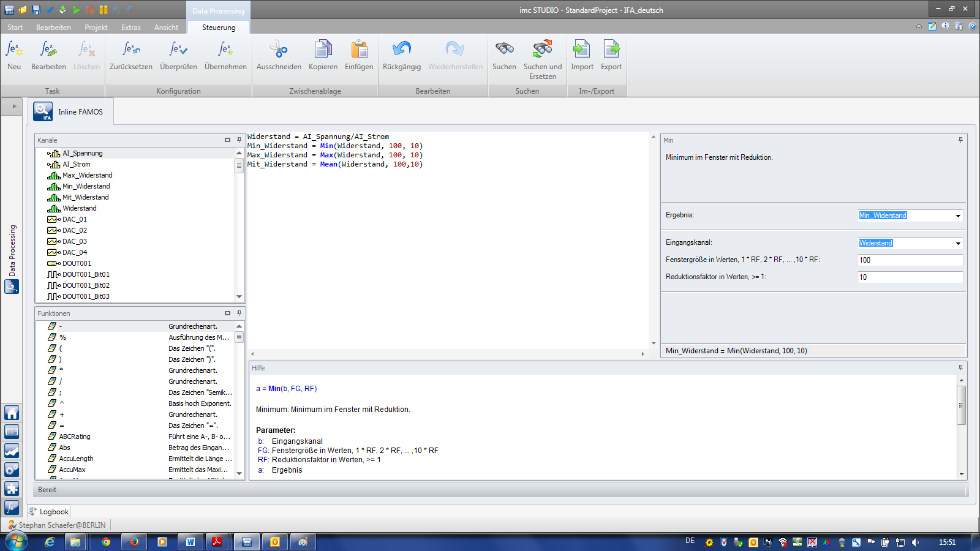Expand the collapsed left sidebar arrow

pyautogui.click(x=14, y=107)
